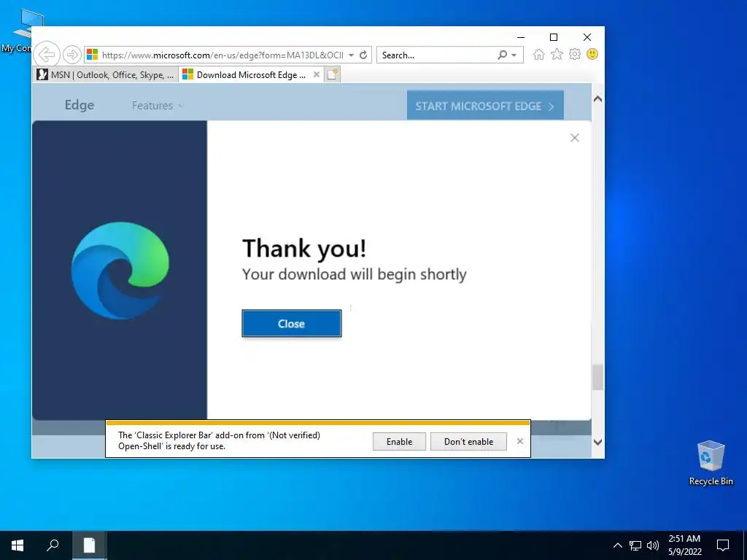Image resolution: width=747 pixels, height=560 pixels.
Task: Maximize the Internet Explorer window
Action: [x=554, y=37]
